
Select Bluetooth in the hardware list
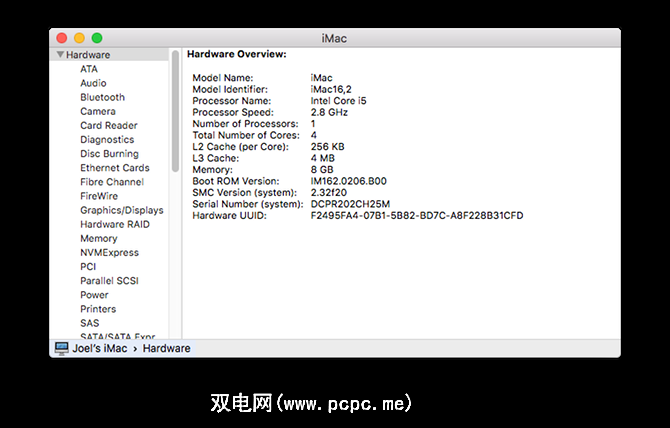103,97
